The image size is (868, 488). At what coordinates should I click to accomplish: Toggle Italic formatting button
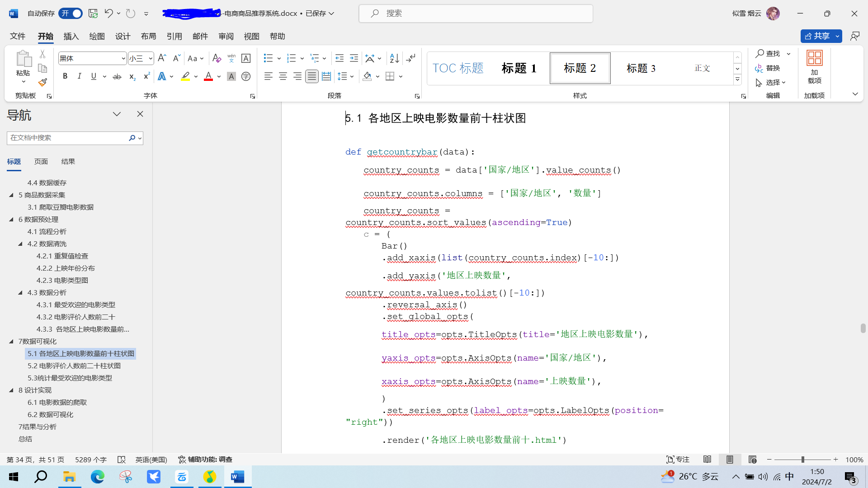tap(80, 76)
